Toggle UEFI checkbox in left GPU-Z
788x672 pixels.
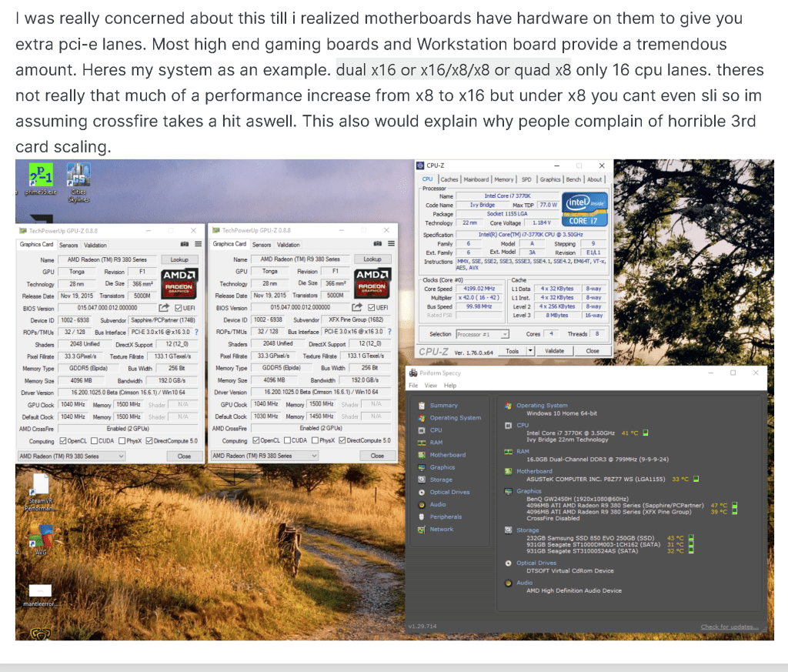click(178, 308)
